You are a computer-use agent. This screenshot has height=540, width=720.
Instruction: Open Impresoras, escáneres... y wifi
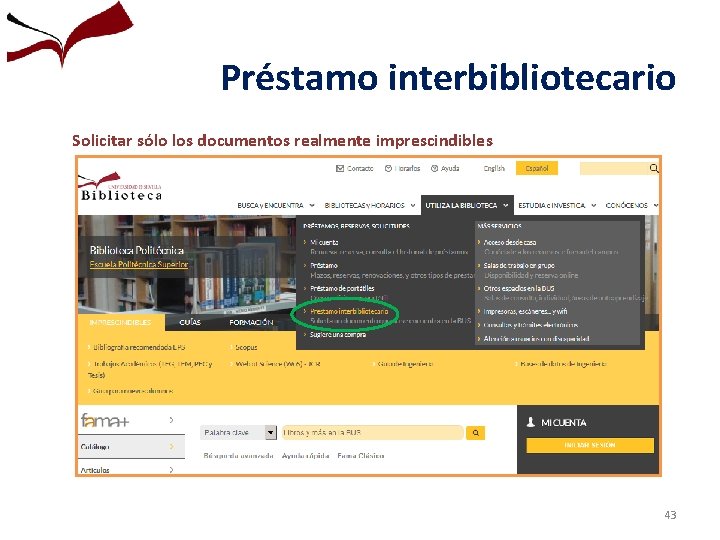pyautogui.click(x=525, y=311)
